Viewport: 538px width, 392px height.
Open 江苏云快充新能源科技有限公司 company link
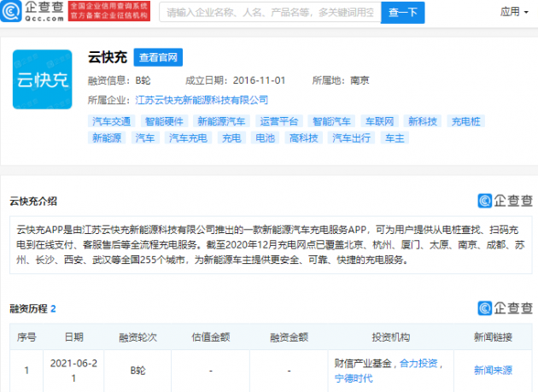click(x=202, y=100)
